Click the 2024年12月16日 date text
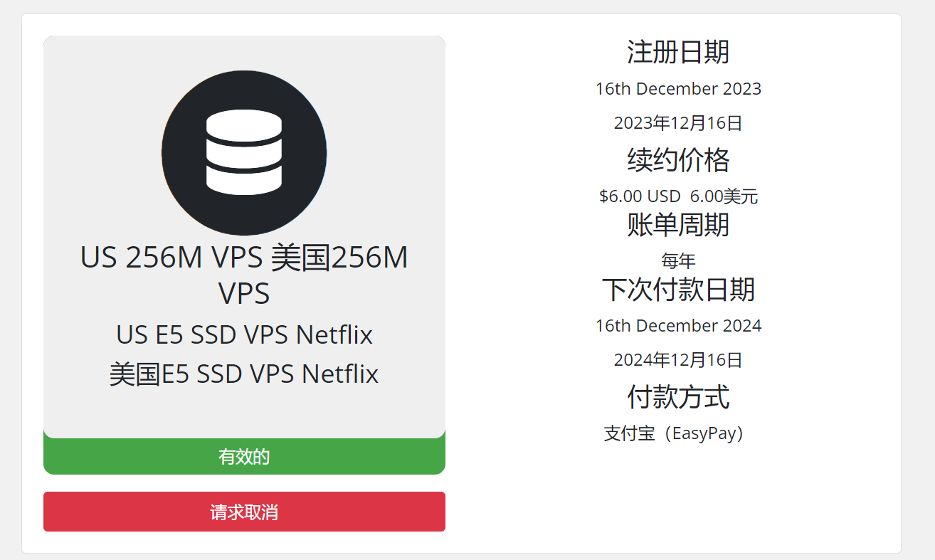 678,360
